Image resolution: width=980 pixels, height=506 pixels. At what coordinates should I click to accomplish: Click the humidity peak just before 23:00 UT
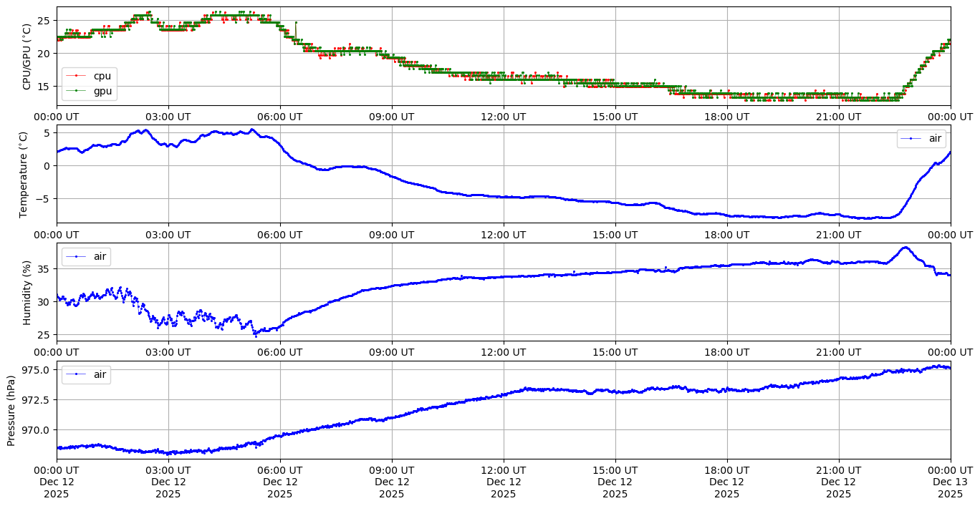[905, 248]
